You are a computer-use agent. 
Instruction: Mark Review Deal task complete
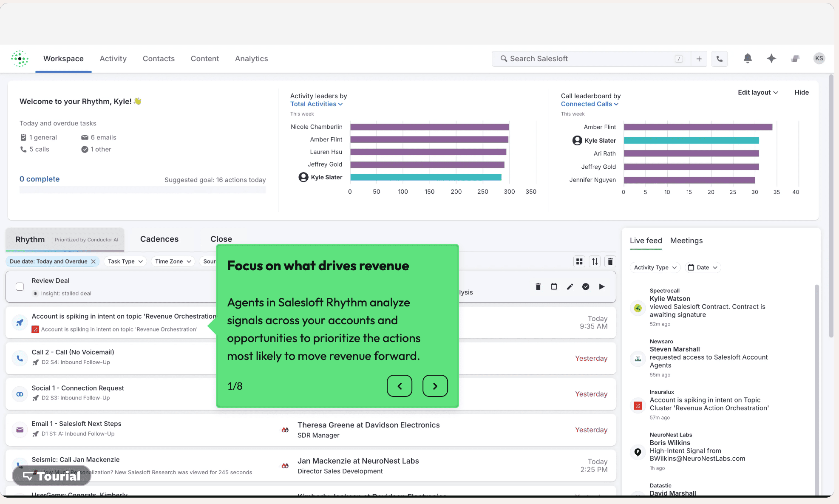pos(586,286)
